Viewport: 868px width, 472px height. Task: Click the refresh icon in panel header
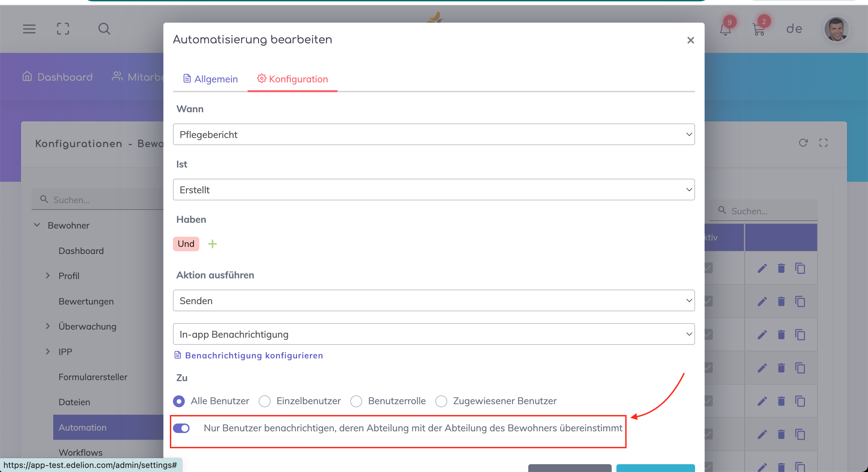803,143
